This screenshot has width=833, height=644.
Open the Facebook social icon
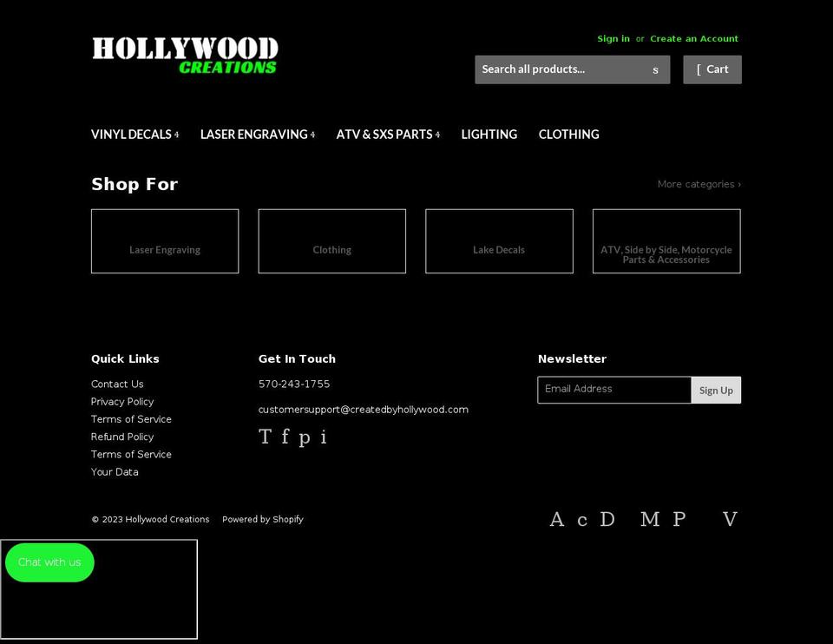[285, 437]
